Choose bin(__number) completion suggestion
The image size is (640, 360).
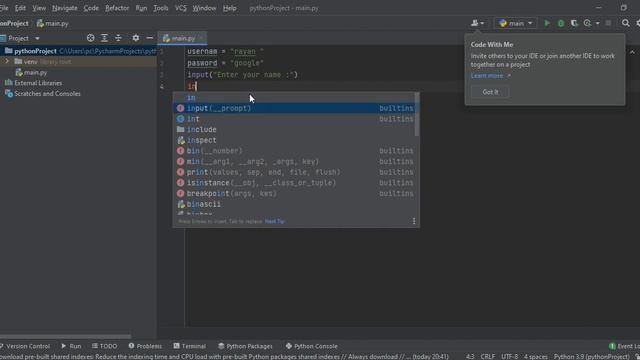pyautogui.click(x=295, y=151)
